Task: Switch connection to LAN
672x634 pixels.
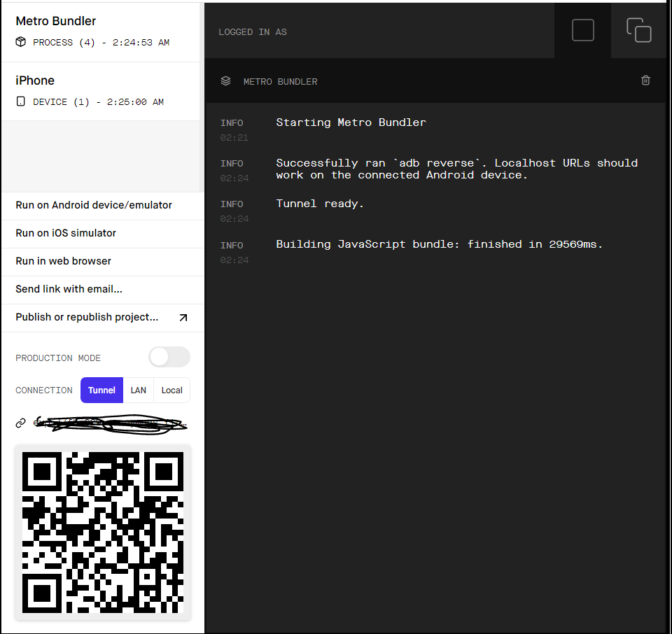Action: point(139,390)
